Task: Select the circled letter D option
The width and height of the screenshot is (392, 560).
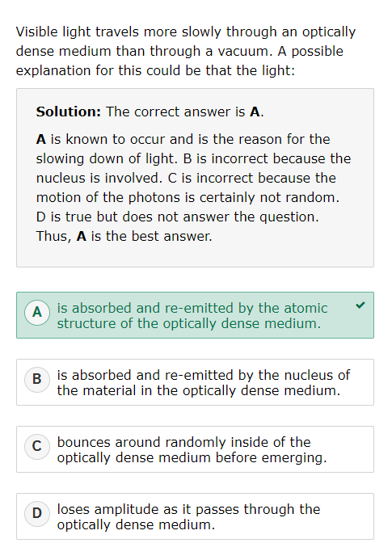Action: click(x=37, y=514)
